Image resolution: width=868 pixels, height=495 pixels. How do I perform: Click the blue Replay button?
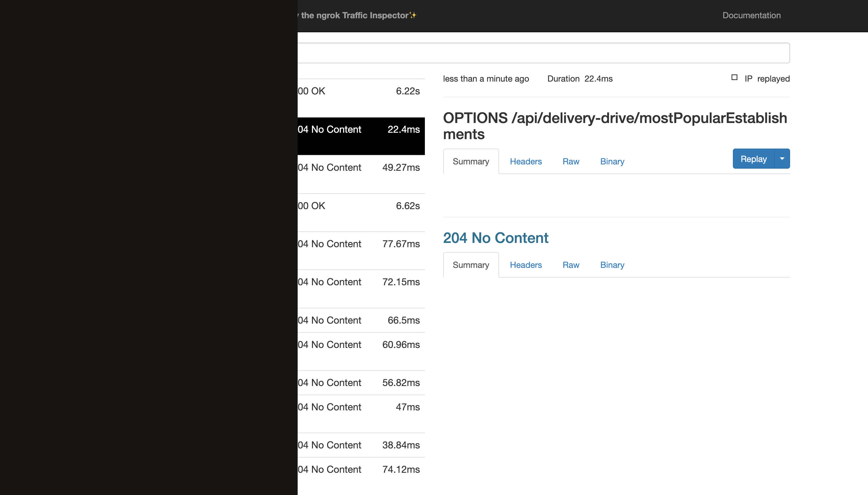coord(753,159)
